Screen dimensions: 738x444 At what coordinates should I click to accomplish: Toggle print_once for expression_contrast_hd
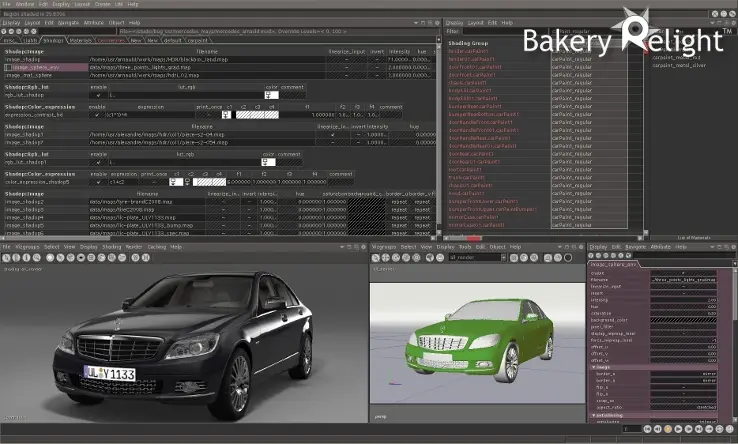pyautogui.click(x=209, y=115)
